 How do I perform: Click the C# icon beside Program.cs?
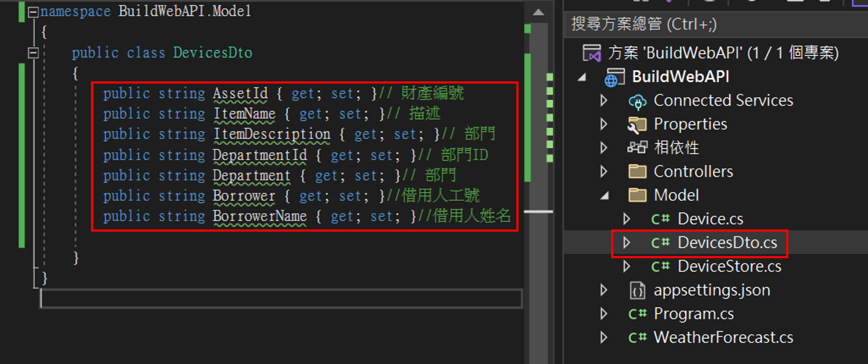pos(638,314)
